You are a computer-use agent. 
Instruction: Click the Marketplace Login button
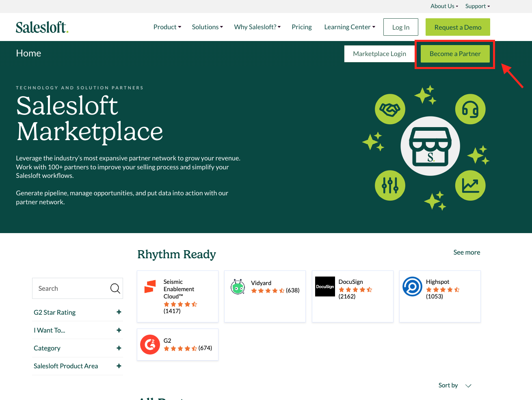(x=380, y=54)
